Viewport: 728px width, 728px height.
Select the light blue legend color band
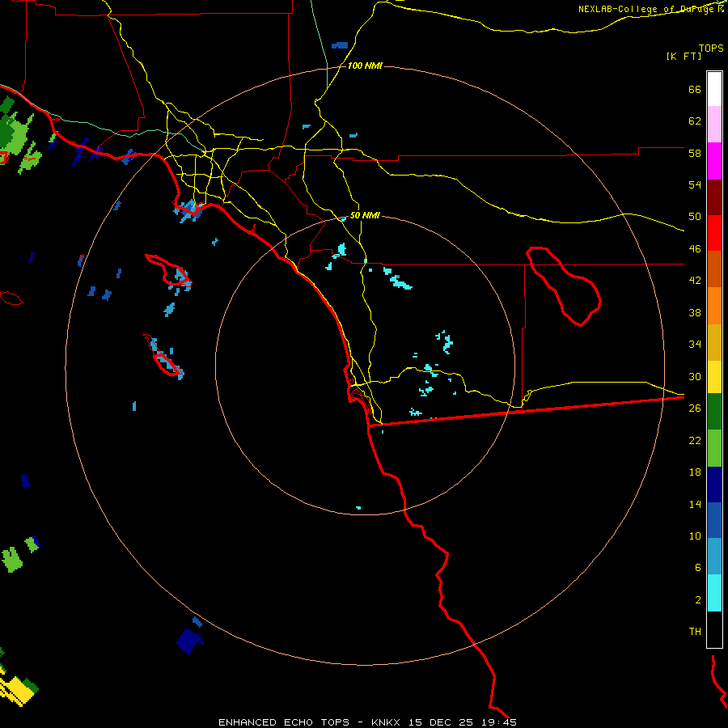click(x=714, y=557)
